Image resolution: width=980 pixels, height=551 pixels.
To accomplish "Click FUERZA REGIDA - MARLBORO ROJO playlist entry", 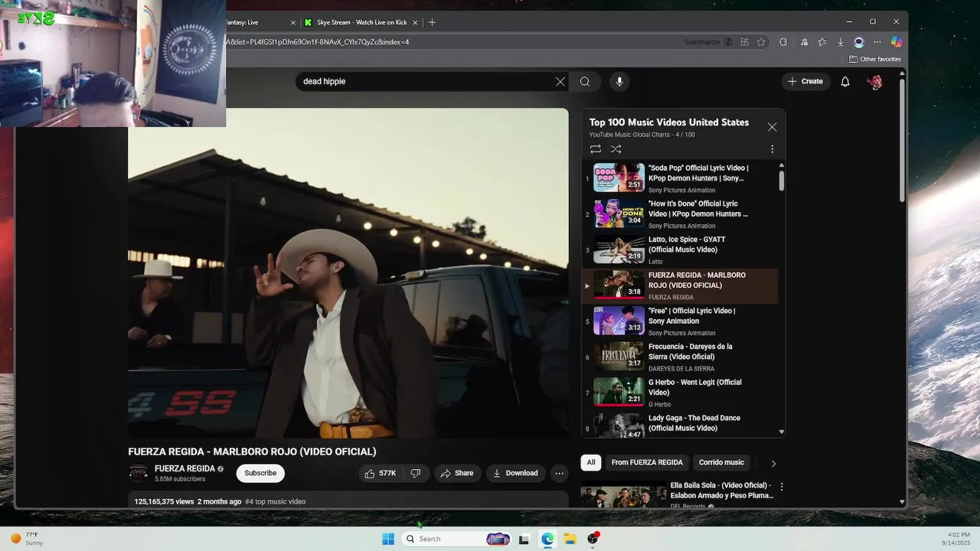I will (x=681, y=285).
